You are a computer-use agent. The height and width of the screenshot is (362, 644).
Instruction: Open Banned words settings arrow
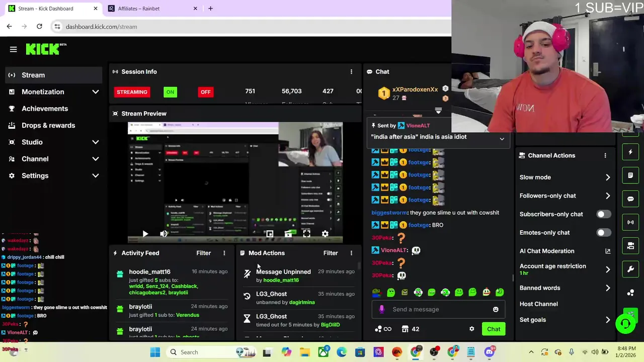point(608,288)
